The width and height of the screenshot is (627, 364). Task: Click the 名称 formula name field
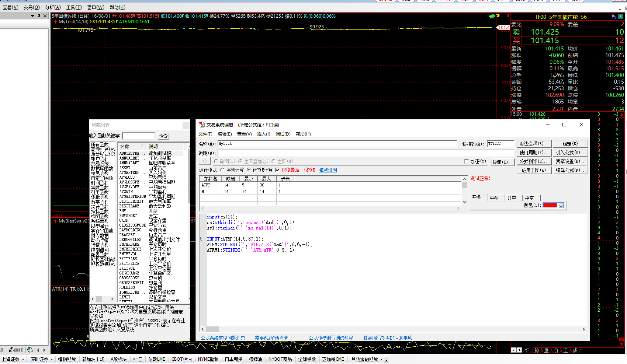pyautogui.click(x=337, y=144)
